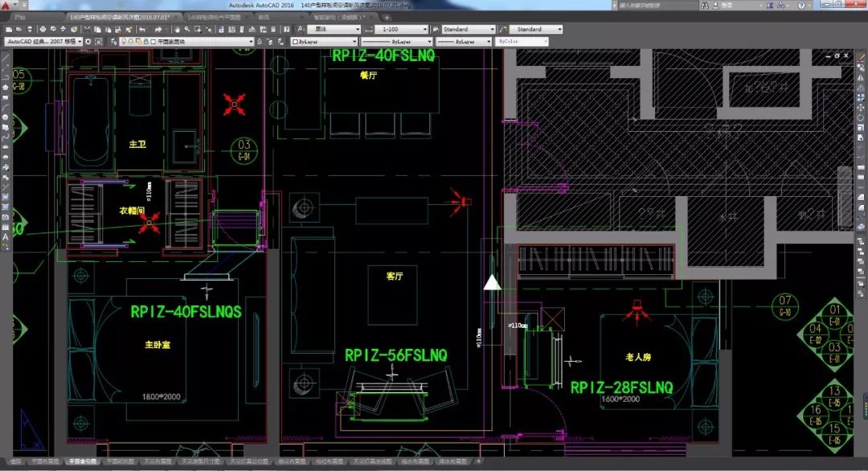Viewport: 868px width, 471px height.
Task: Click the 客厅 room label
Action: 395,276
